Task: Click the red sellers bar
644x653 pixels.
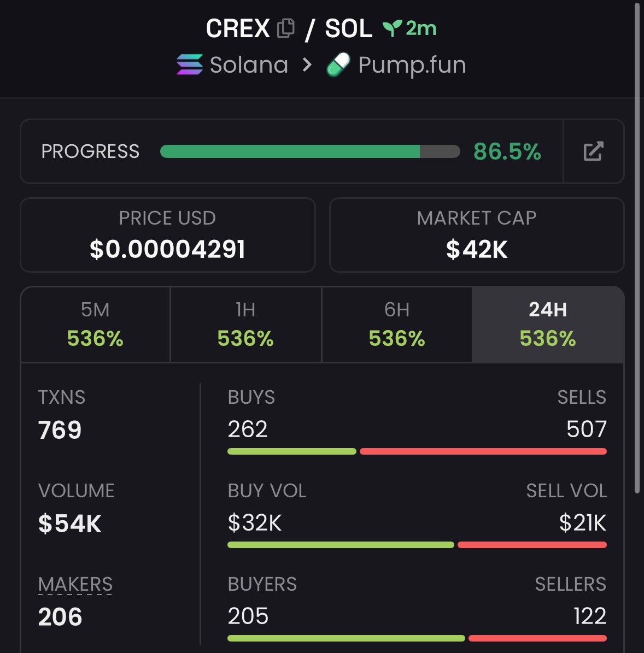Action: pyautogui.click(x=537, y=638)
